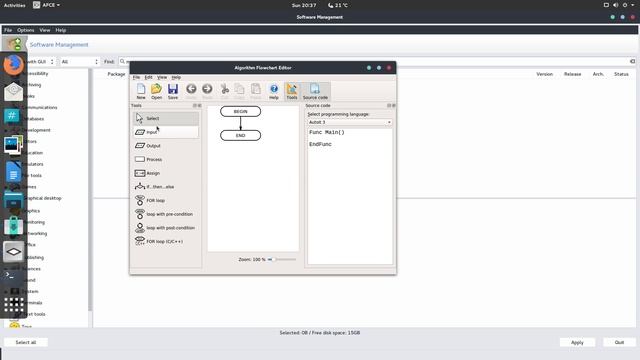Click Activities in the top bar
The width and height of the screenshot is (640, 360).
coord(14,5)
